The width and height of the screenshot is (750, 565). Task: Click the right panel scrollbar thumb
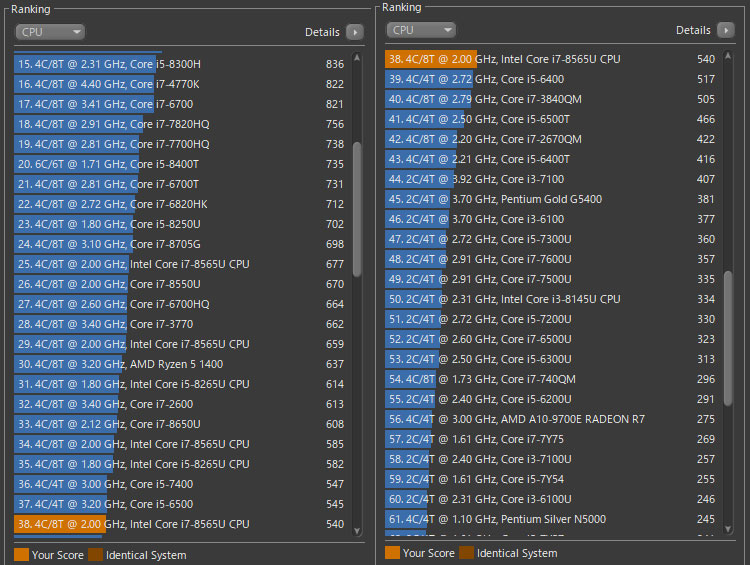728,338
